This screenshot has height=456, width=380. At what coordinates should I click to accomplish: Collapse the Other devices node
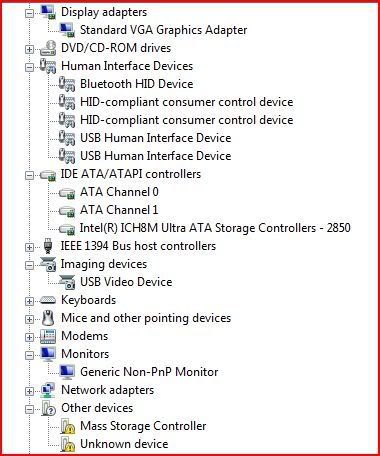pos(29,409)
